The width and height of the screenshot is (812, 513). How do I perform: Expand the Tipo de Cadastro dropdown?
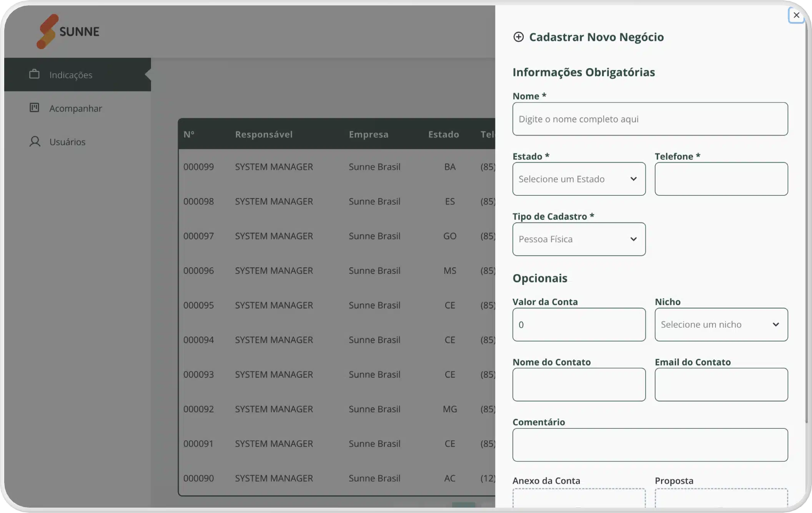coord(579,239)
